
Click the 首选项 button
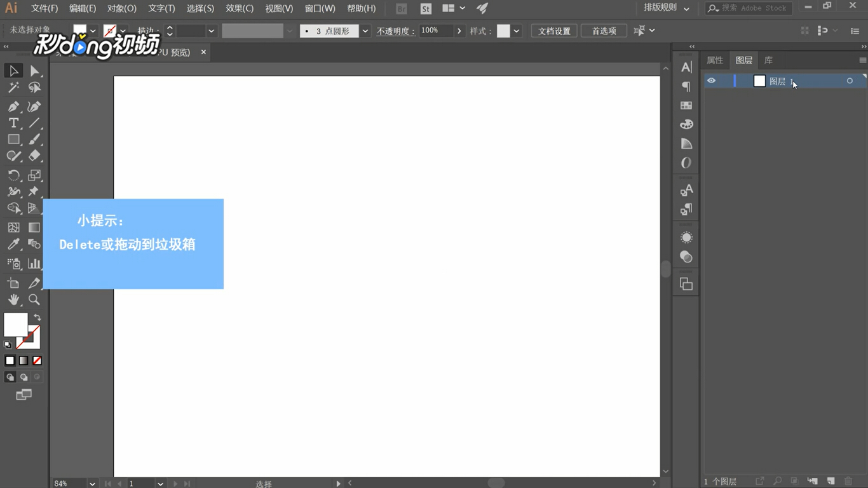pos(604,30)
